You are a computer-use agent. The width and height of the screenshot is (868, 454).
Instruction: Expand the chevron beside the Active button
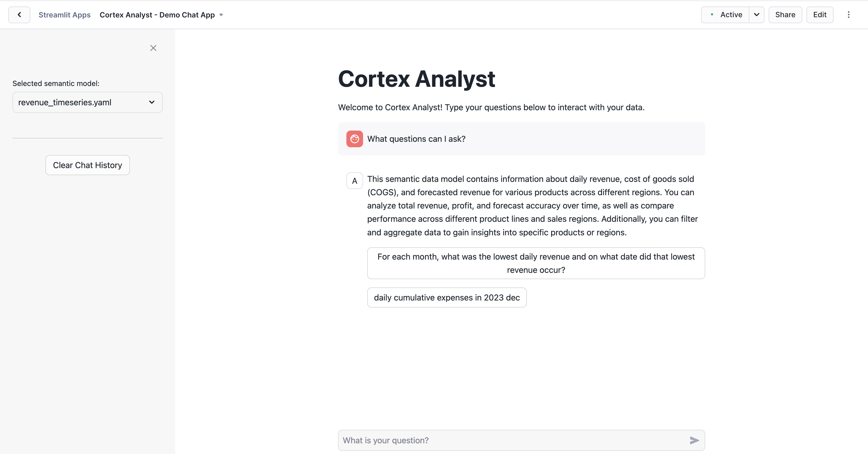coord(756,15)
